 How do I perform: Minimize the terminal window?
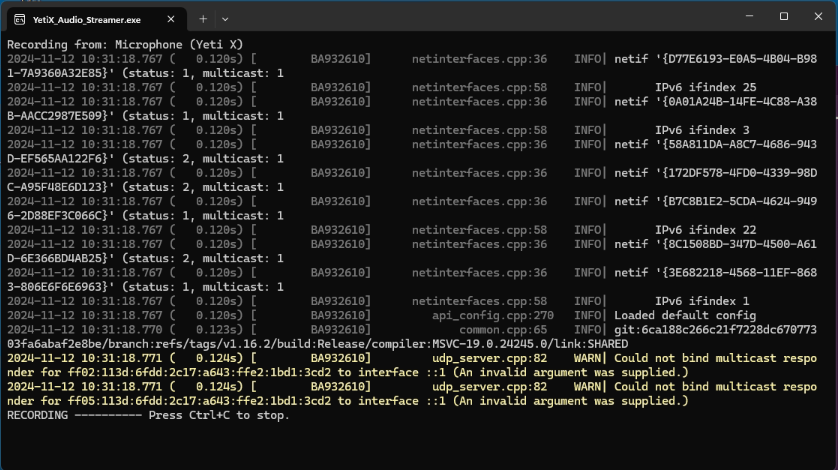click(x=749, y=16)
